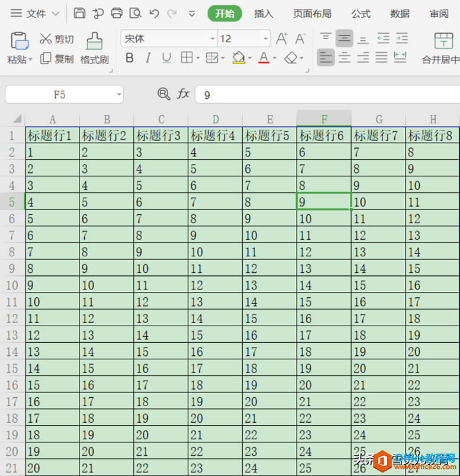Click the distributed alignment icon
This screenshot has height=476, width=460.
click(x=400, y=57)
